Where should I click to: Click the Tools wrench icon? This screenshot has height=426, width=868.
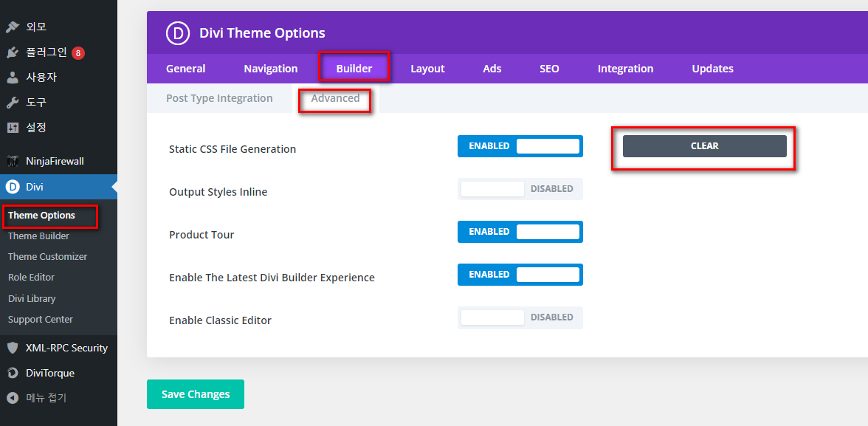pos(13,103)
